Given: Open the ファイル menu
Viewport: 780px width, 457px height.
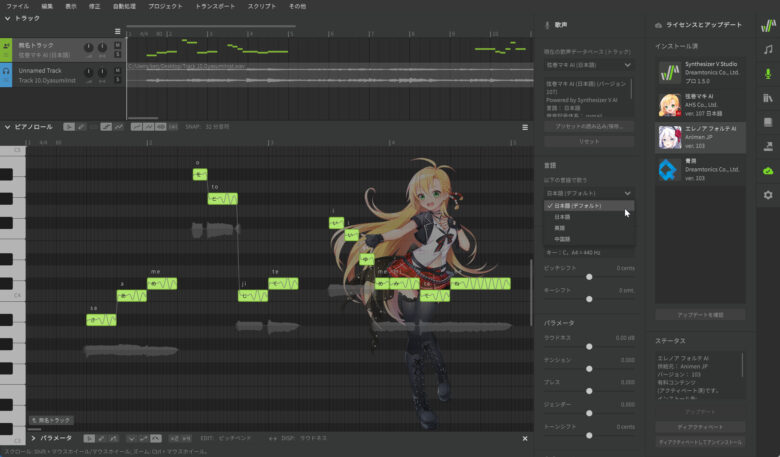Looking at the screenshot, I should point(17,6).
